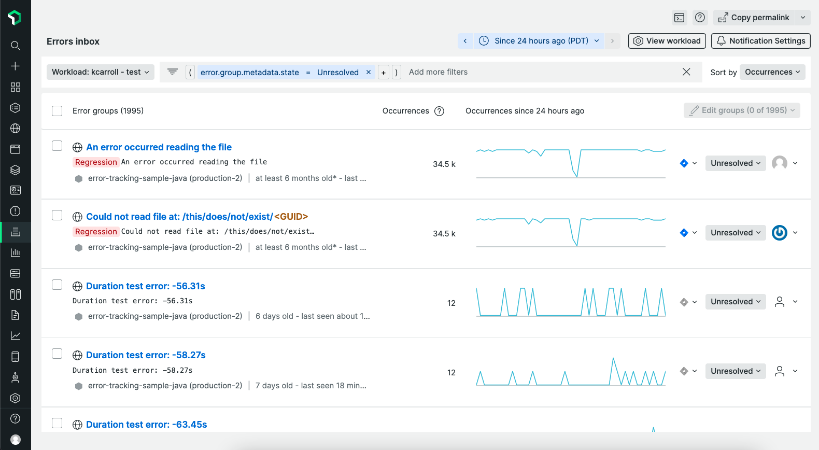Open assignee avatar on Could not read file row
819x450 pixels.
[779, 233]
